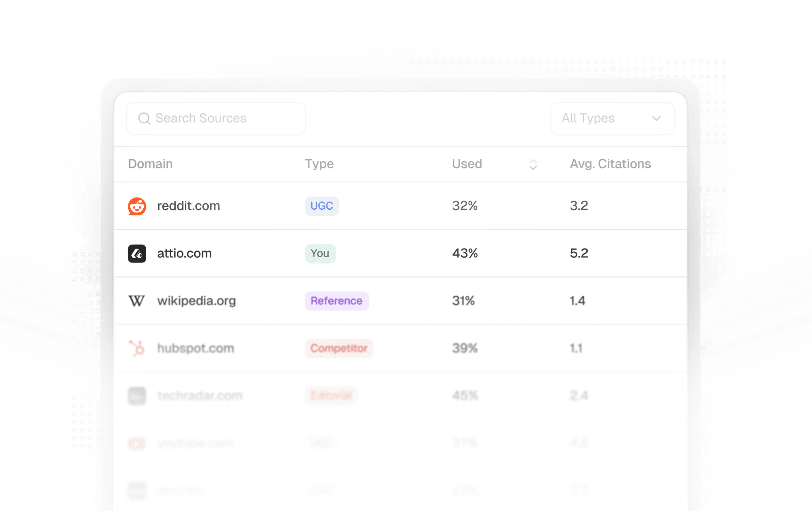Click the magnifier icon in search box
The width and height of the screenshot is (812, 511).
pos(144,119)
